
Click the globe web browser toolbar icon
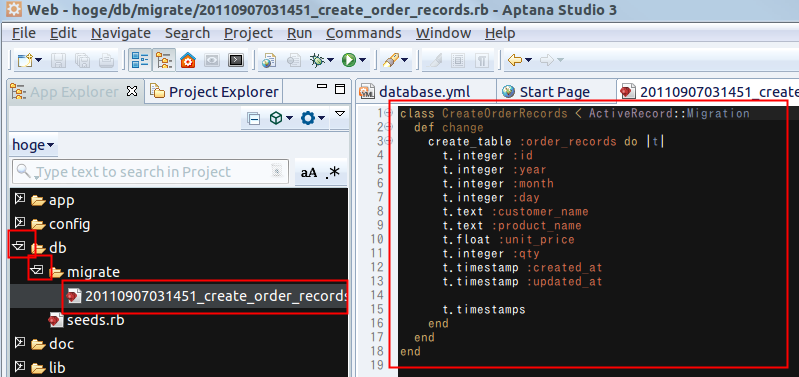pos(269,61)
